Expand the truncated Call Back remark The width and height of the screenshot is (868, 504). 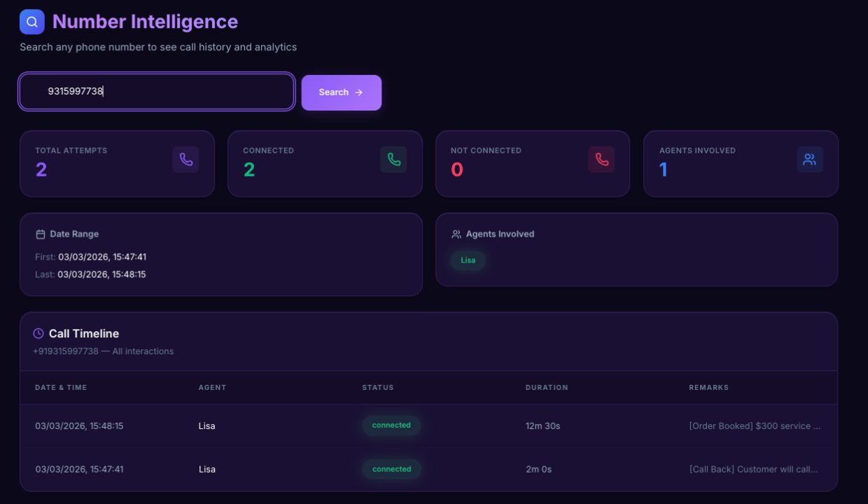coord(754,469)
